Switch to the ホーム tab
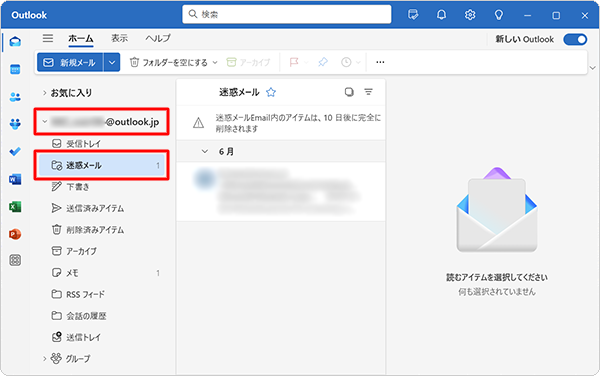The image size is (600, 376). [81, 38]
